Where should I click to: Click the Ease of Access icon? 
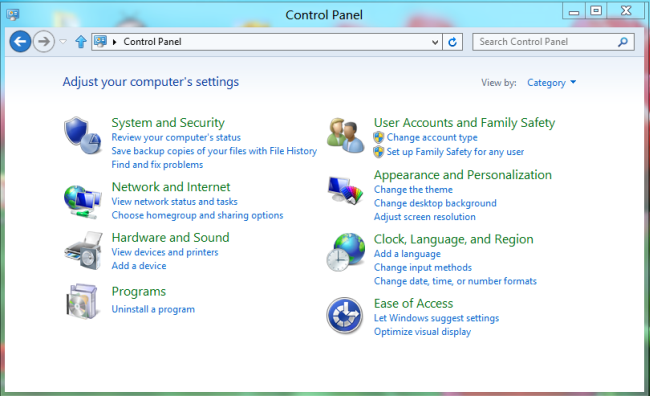click(x=344, y=316)
